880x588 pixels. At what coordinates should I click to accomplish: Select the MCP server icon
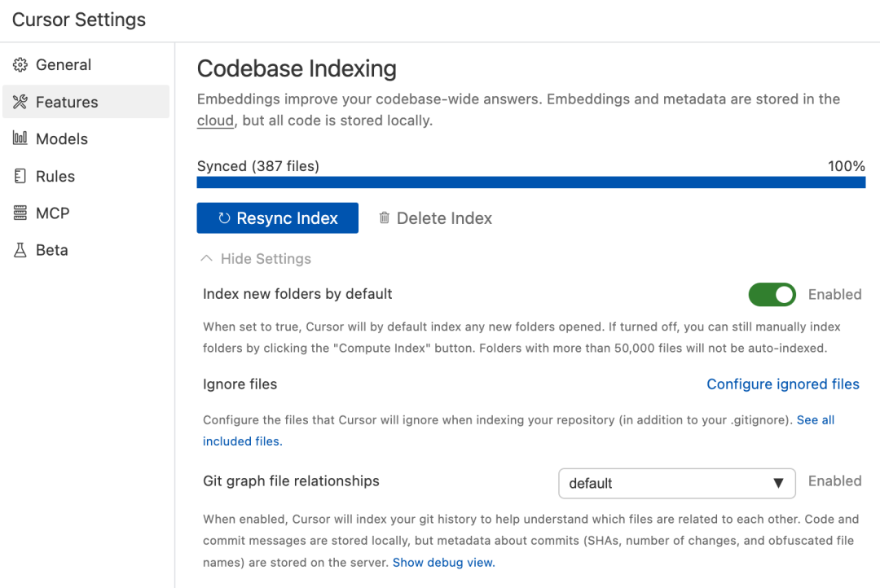pos(19,213)
